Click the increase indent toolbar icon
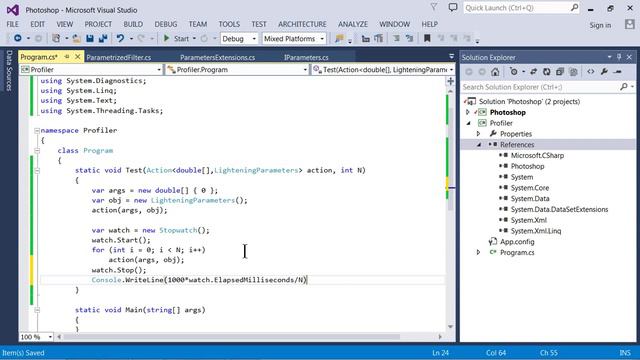 point(379,38)
